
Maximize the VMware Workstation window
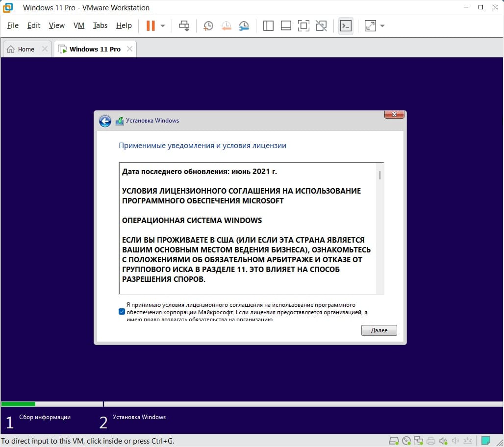pos(480,7)
